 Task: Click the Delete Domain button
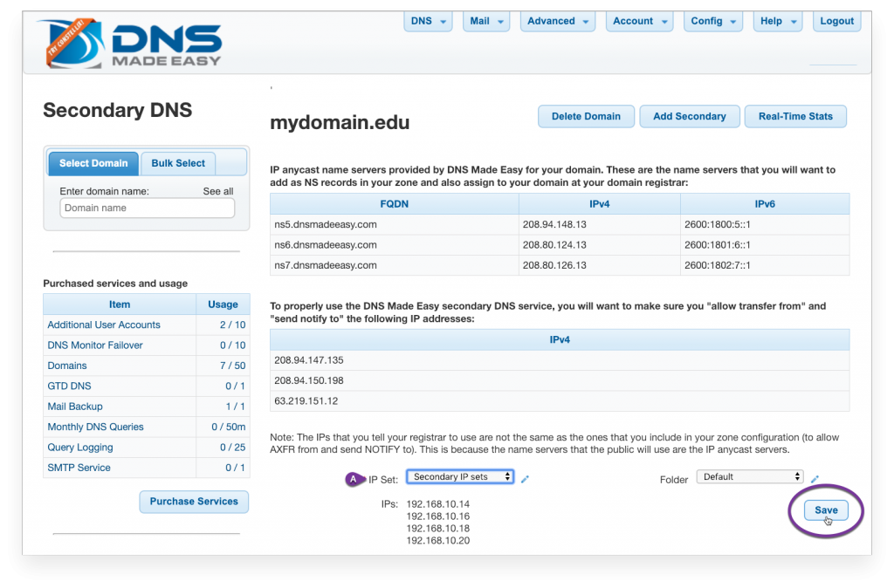click(586, 116)
